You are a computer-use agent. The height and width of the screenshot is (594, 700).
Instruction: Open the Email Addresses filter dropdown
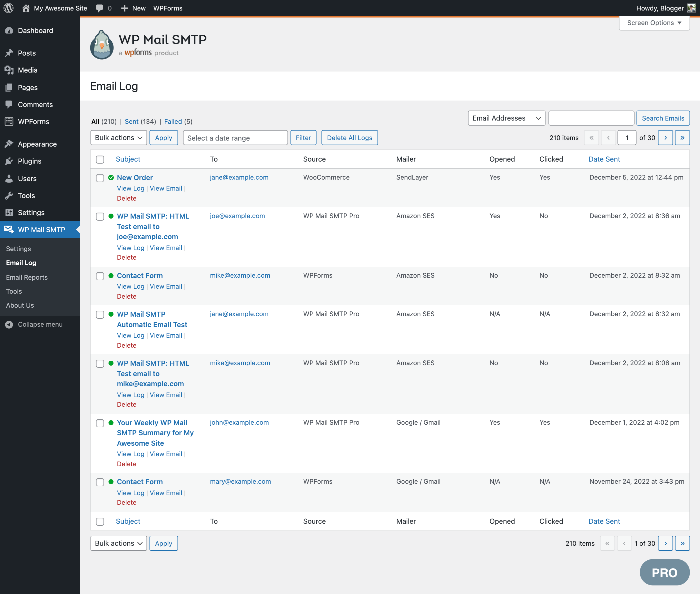pyautogui.click(x=505, y=118)
